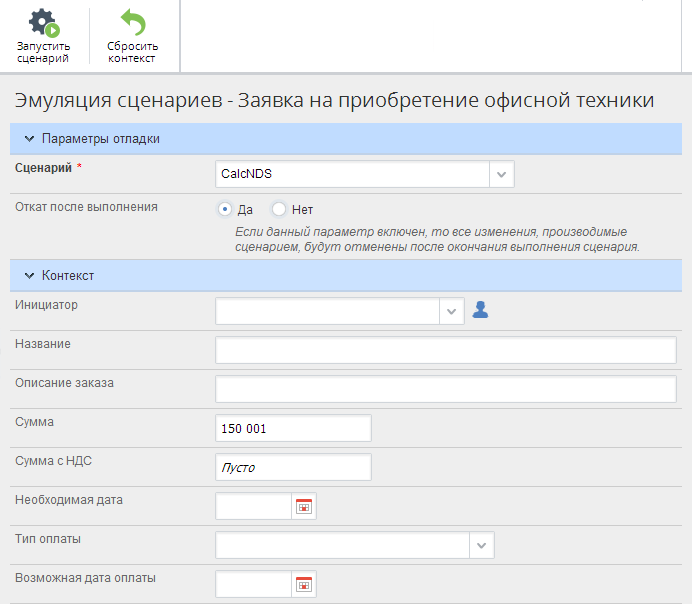This screenshot has height=604, width=692.
Task: Click the Возможная дата оплаты text field
Action: (x=254, y=585)
